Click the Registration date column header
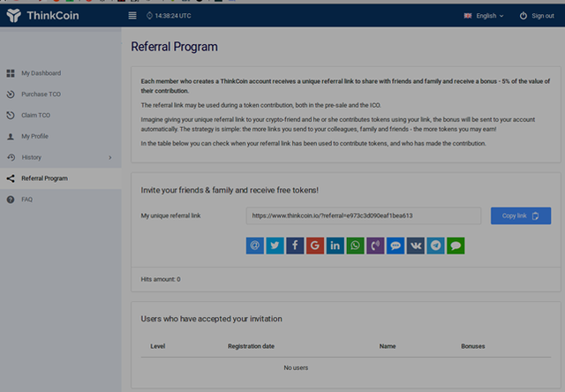This screenshot has width=565, height=392. pos(251,346)
